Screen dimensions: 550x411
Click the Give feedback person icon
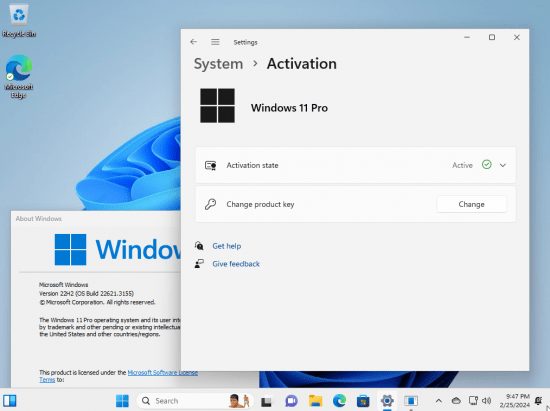(199, 263)
